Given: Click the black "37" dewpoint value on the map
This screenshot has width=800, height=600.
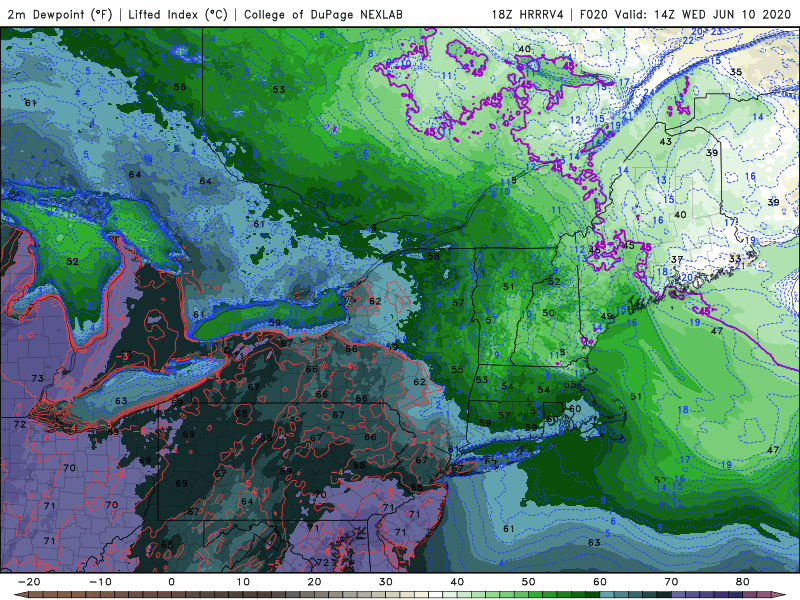Looking at the screenshot, I should pyautogui.click(x=677, y=260).
